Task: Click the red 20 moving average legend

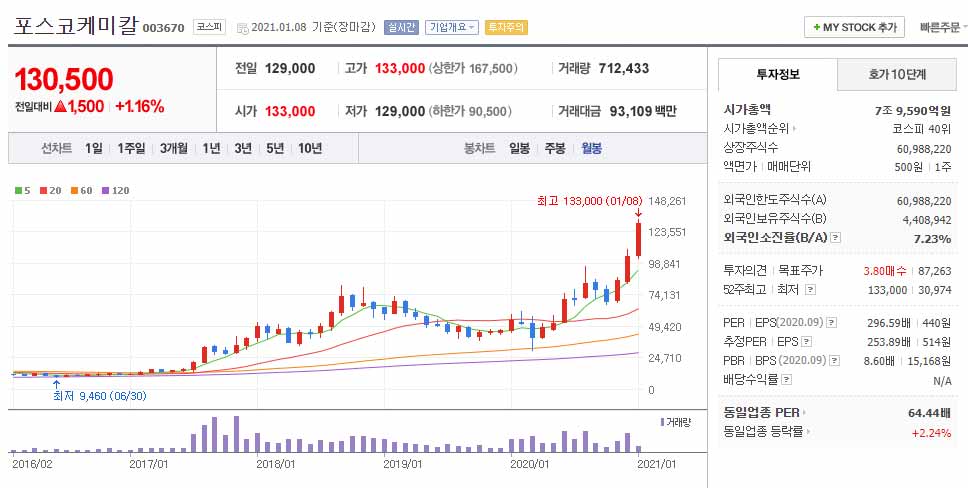Action: (51, 190)
